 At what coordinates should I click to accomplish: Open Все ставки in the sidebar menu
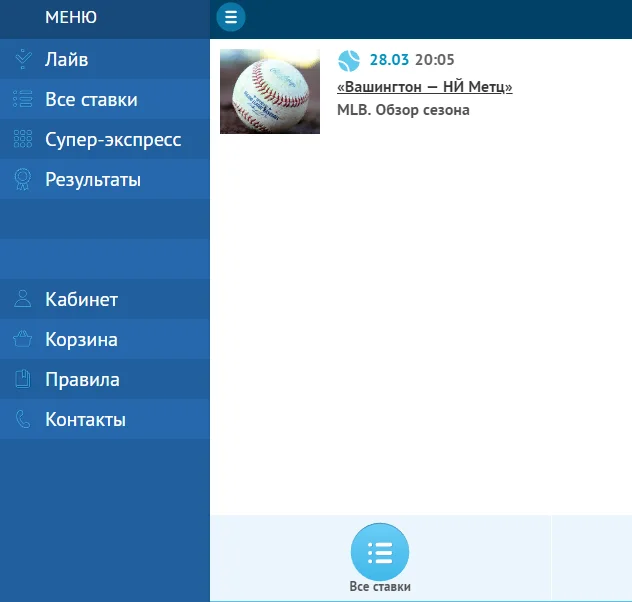[105, 99]
